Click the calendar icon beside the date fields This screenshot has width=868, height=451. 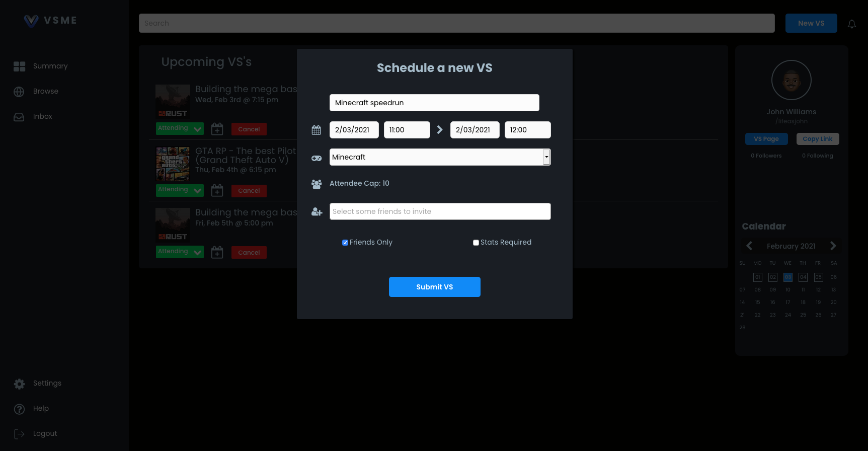(316, 130)
